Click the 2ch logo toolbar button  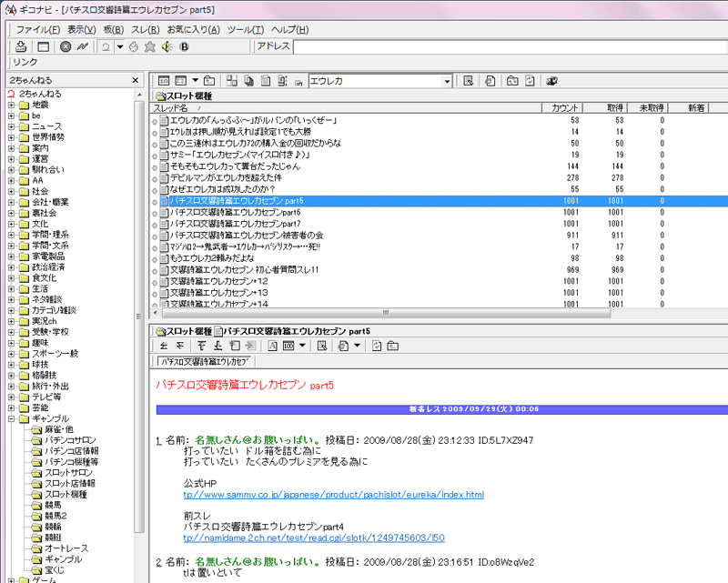(106, 46)
